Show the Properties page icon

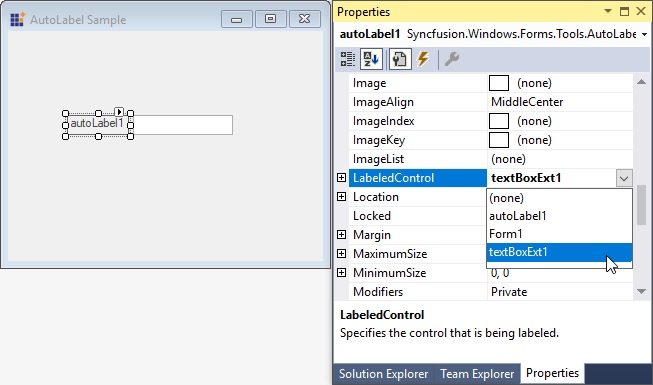tap(399, 59)
